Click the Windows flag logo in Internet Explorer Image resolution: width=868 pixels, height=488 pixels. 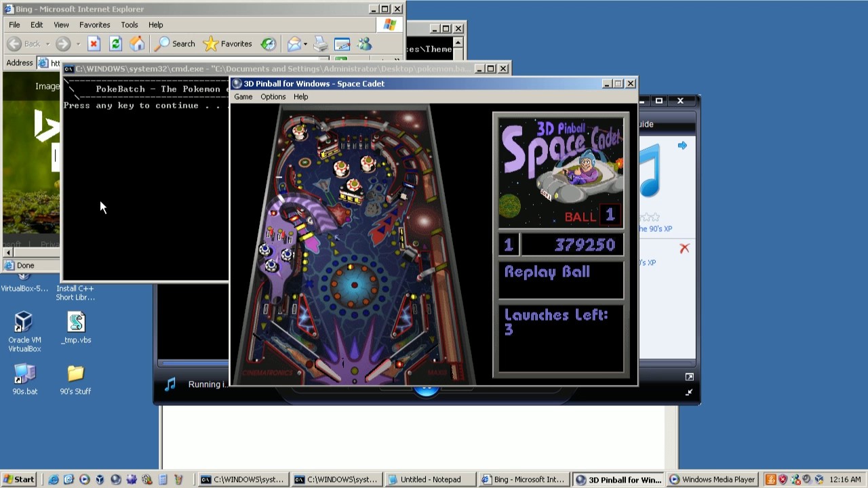point(389,24)
